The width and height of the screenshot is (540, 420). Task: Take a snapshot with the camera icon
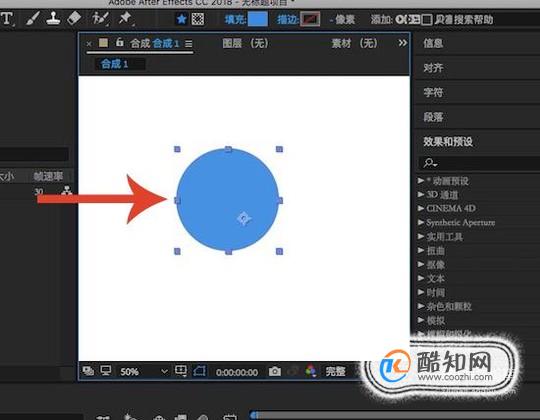[x=274, y=371]
